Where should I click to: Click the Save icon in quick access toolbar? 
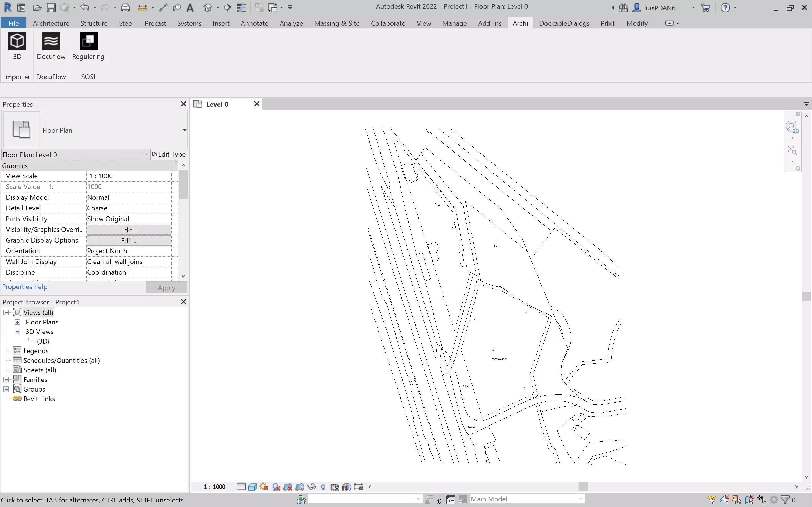pyautogui.click(x=51, y=7)
